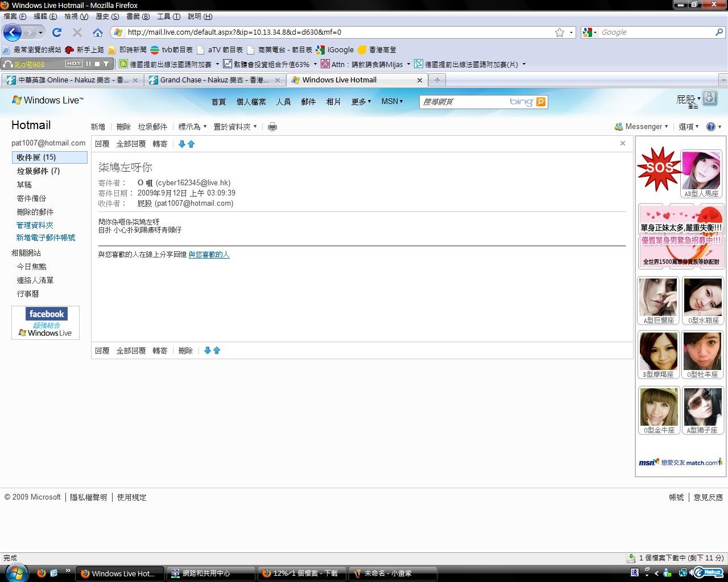Screen dimensions: 728x582
Task: Click 管理資料夾 link
Action: pyautogui.click(x=35, y=225)
